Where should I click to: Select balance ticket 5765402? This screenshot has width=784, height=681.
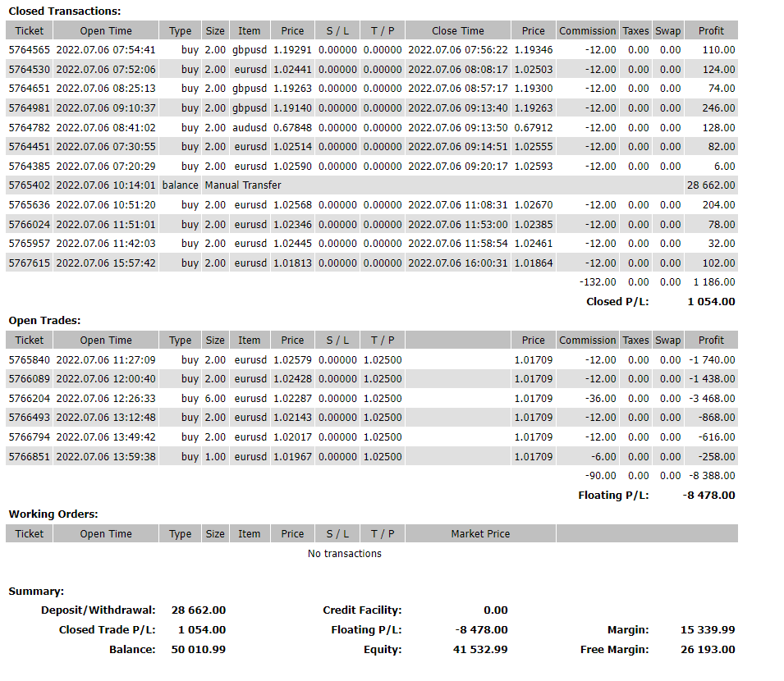pos(30,185)
